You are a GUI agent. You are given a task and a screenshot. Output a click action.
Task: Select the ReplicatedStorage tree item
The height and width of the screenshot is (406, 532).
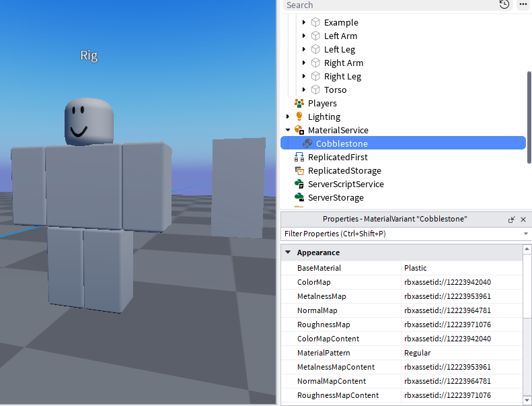pos(344,170)
